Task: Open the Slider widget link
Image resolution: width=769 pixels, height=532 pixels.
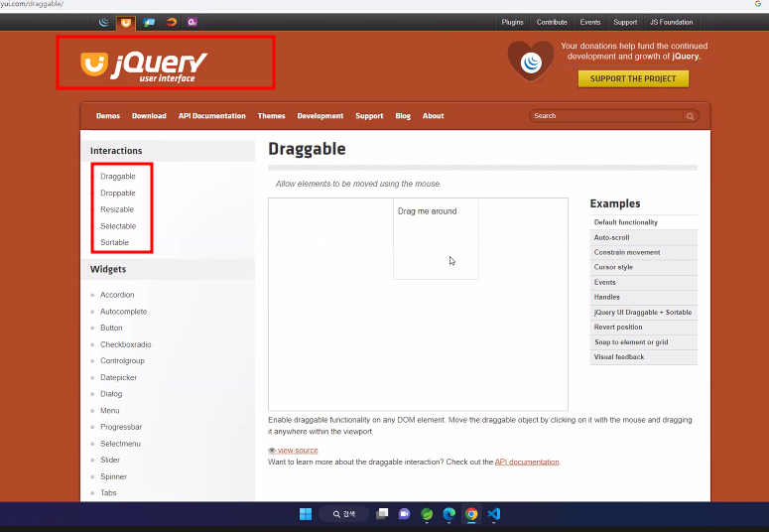Action: click(x=110, y=460)
